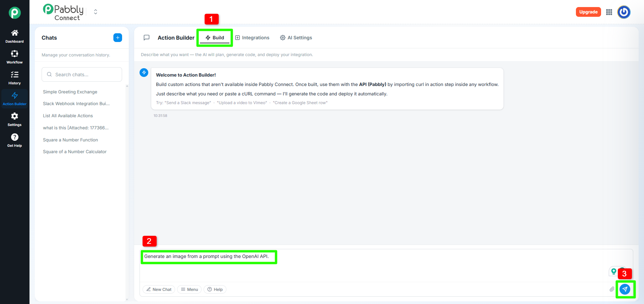Click the send message arrow button
Image resolution: width=644 pixels, height=304 pixels.
pos(625,289)
